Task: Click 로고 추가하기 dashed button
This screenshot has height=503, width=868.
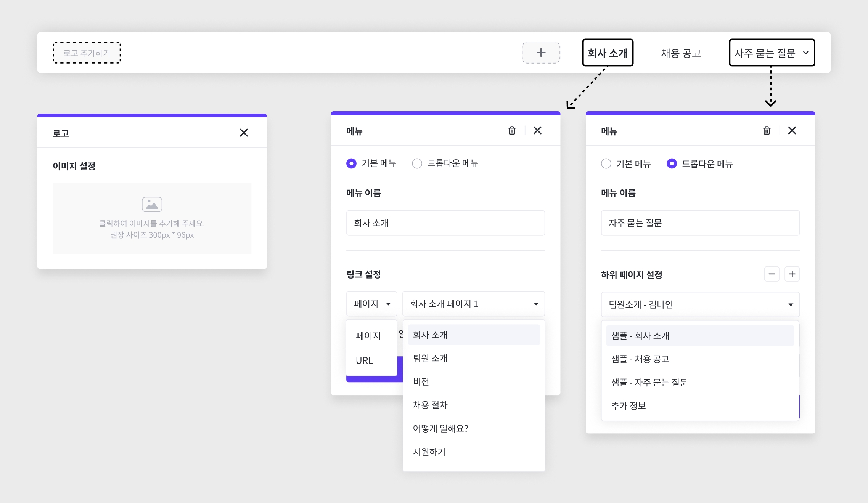Action: point(87,53)
